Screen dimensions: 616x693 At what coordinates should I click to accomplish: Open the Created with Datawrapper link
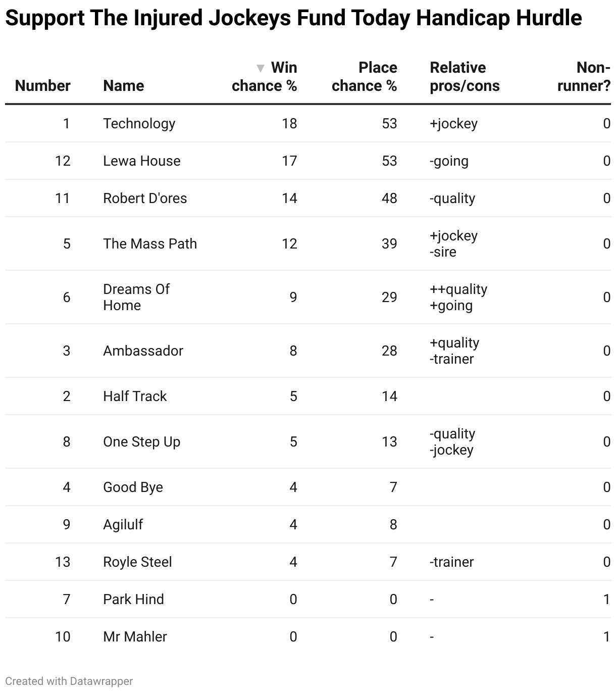[69, 681]
